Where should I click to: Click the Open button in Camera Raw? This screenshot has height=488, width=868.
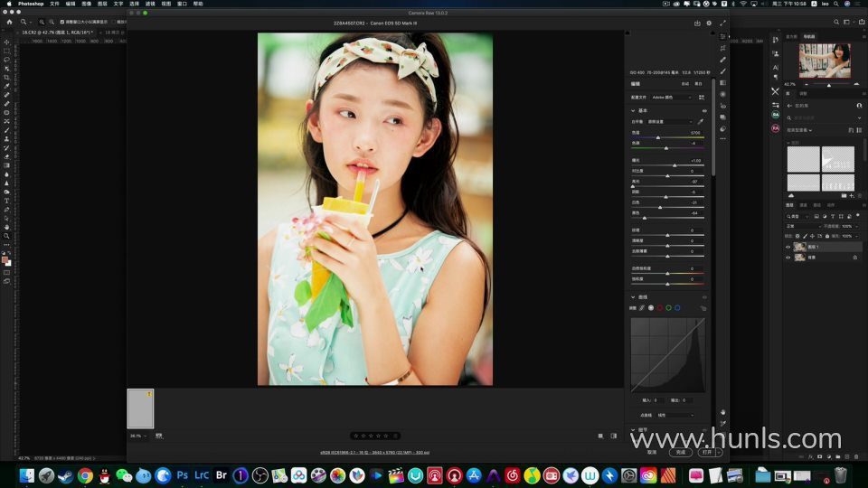click(707, 452)
